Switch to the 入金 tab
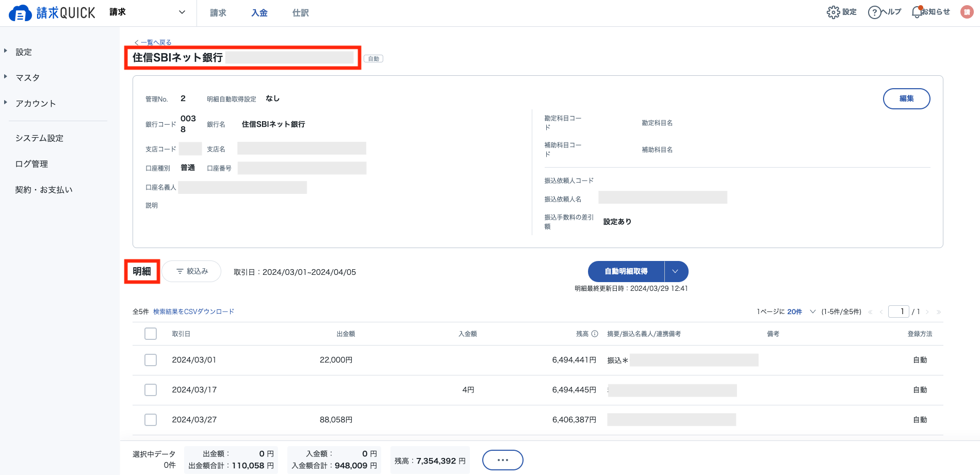980x475 pixels. pyautogui.click(x=259, y=13)
